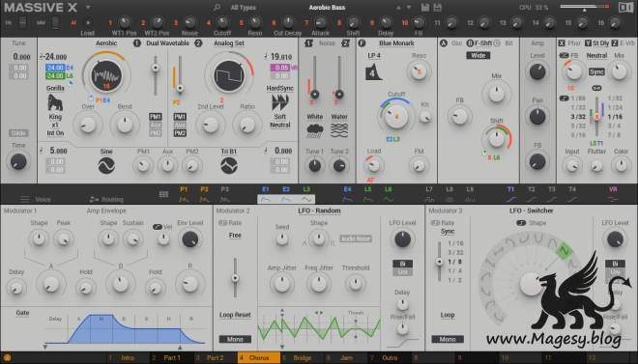
Task: Click the Tri B1 modulation oscillator icon
Action: pyautogui.click(x=229, y=166)
